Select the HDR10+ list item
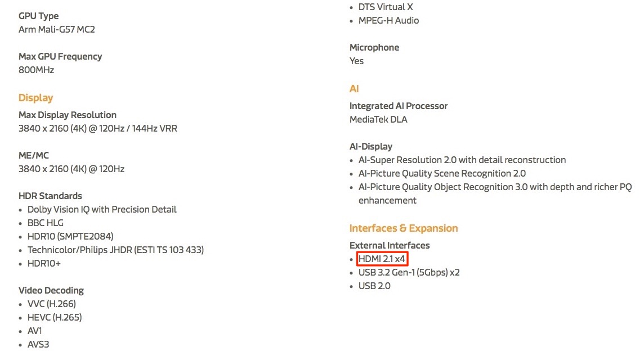This screenshot has height=356, width=644. coord(44,264)
